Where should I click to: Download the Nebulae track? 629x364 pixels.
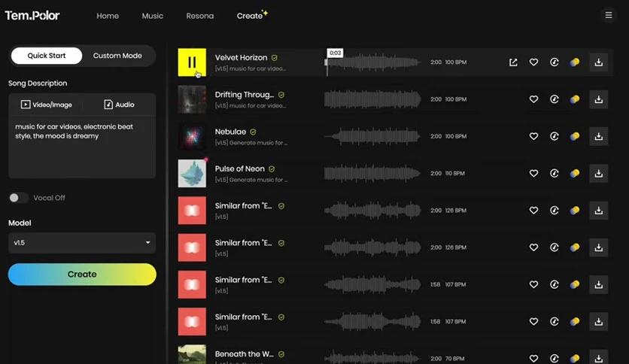tap(598, 136)
